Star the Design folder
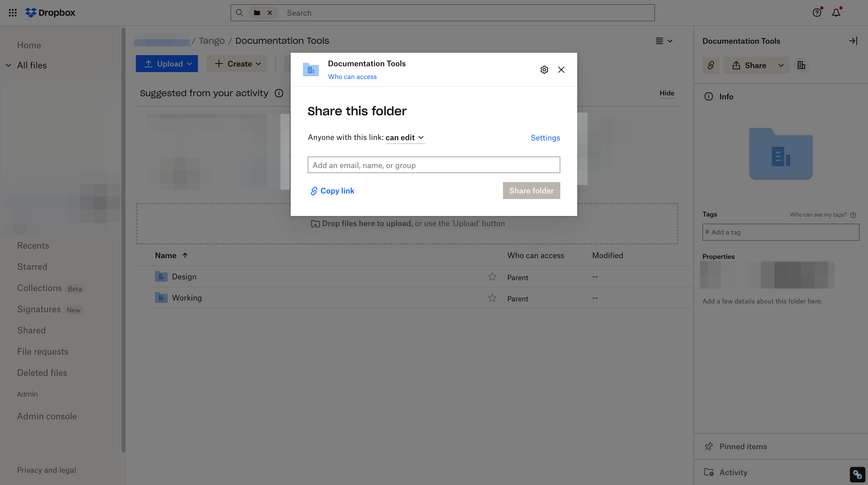Image resolution: width=868 pixels, height=485 pixels. [492, 277]
